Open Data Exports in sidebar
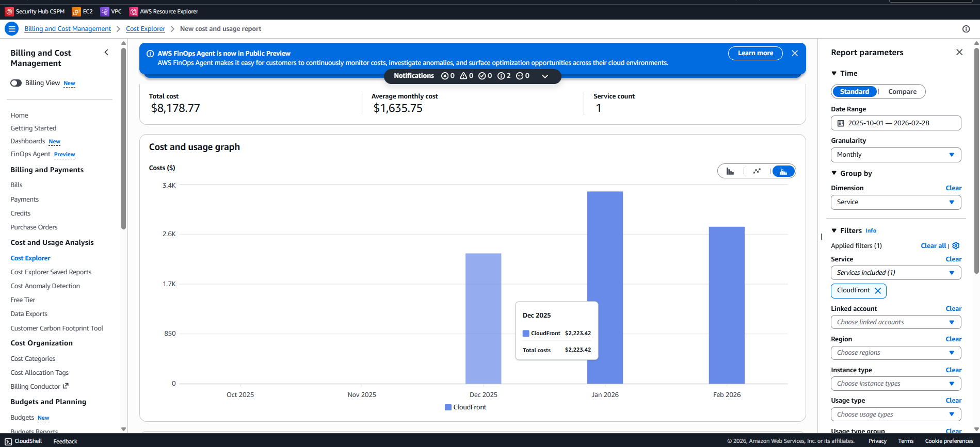980x447 pixels. (29, 314)
